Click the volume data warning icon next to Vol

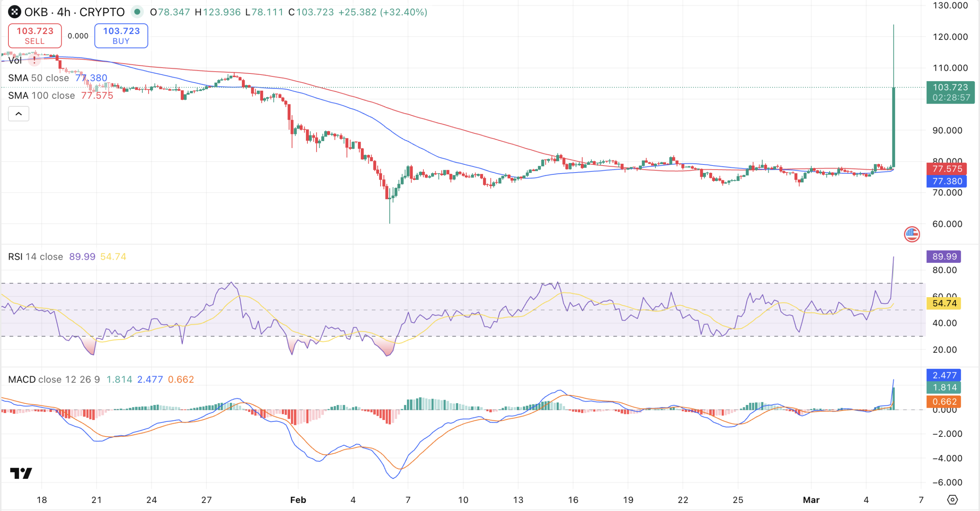click(34, 60)
